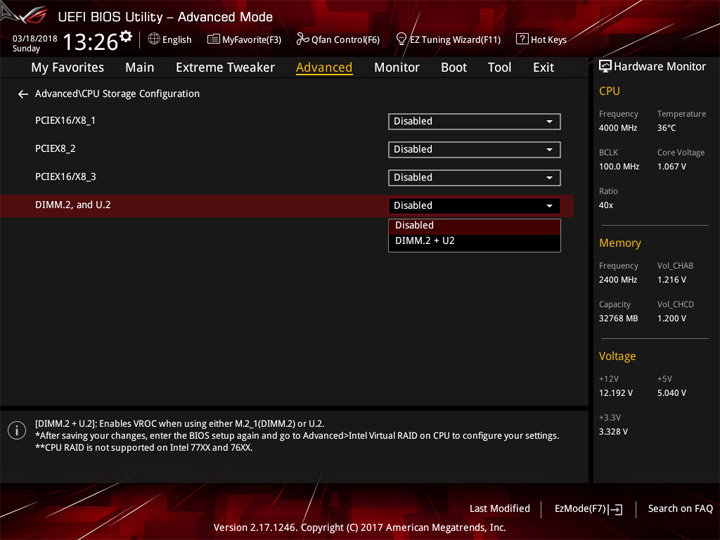The image size is (720, 540).
Task: Click the 03/18/2018 date
Action: click(x=35, y=38)
